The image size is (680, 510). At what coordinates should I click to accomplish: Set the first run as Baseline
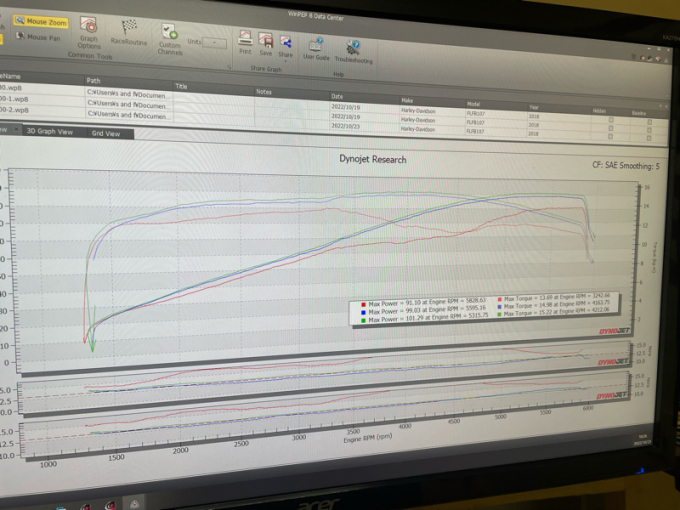pyautogui.click(x=649, y=122)
